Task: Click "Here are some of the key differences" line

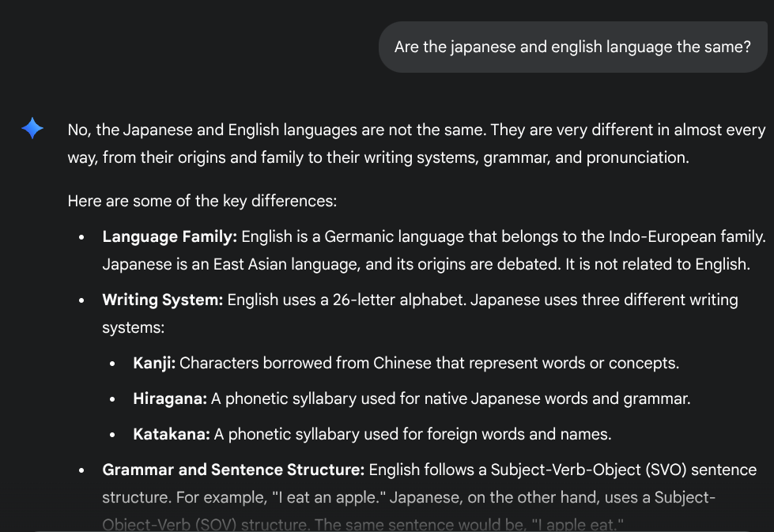Action: coord(202,201)
